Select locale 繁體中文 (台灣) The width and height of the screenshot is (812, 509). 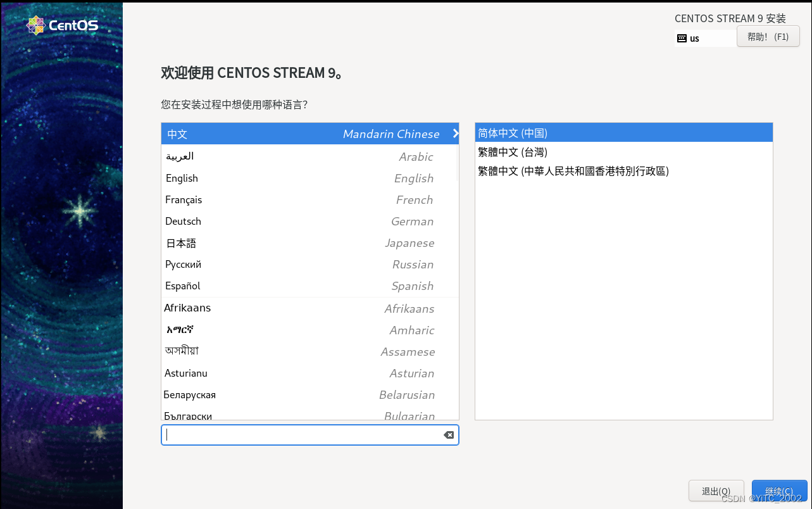624,152
